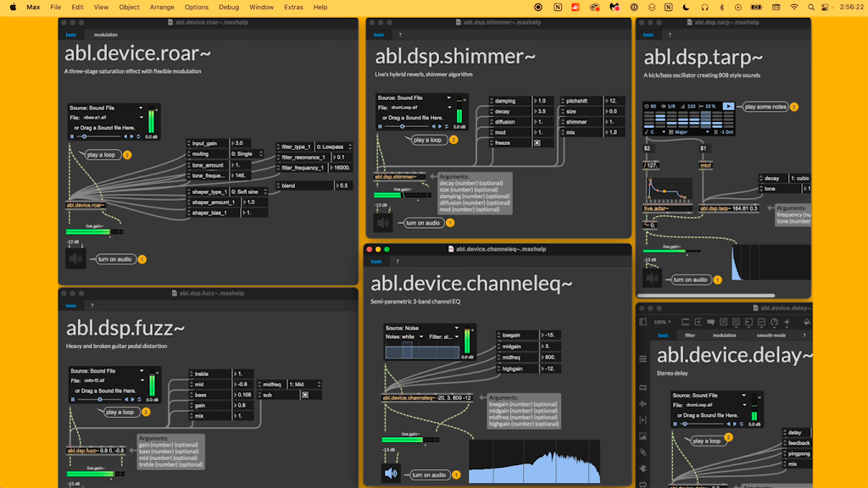Click the speaker icon in tarp window
Viewport: 868px width, 488px height.
652,279
